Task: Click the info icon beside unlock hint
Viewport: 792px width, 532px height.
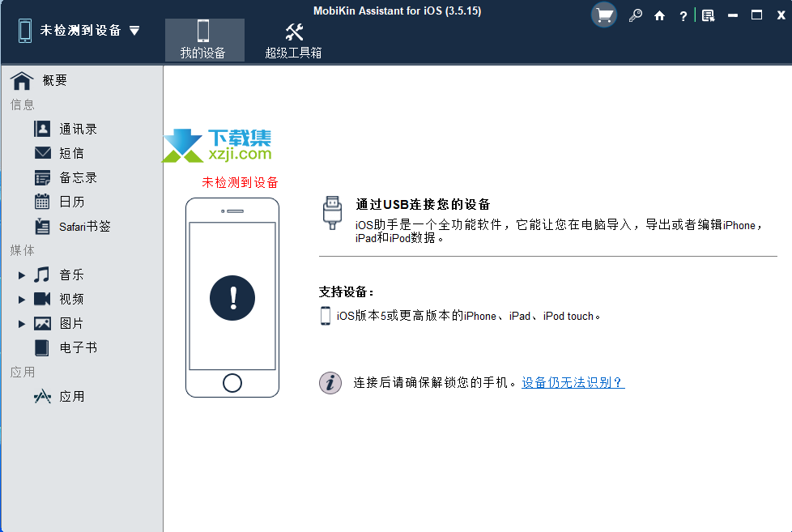Action: 330,382
